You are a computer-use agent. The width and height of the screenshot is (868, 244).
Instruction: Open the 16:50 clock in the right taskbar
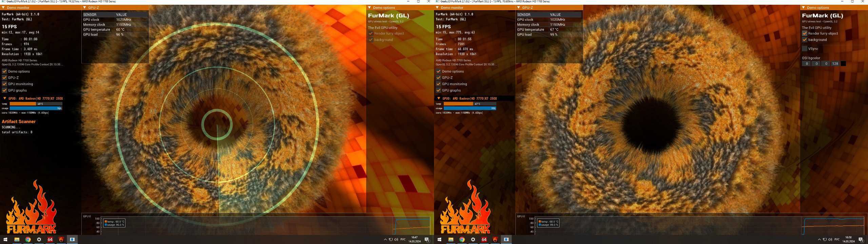point(848,240)
